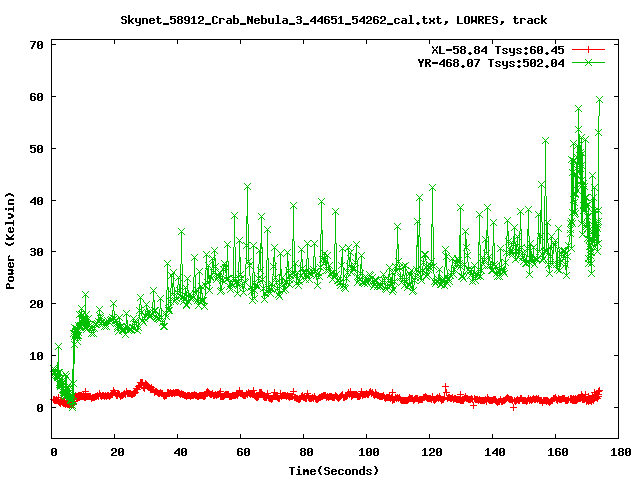
Task: Click the Power (Kelvin) axis label
Action: point(10,241)
